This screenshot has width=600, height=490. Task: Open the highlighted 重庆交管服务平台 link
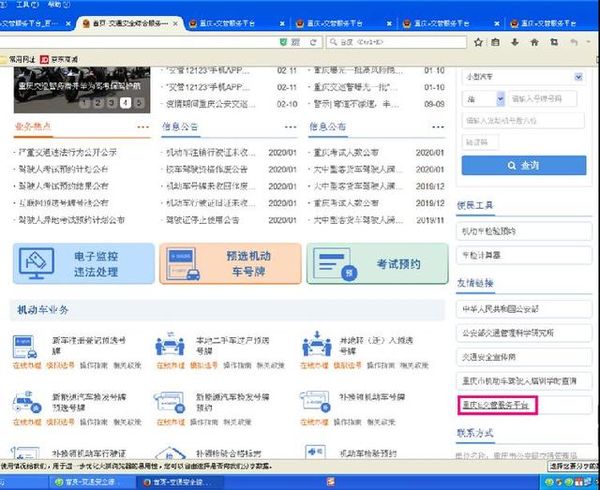498,405
